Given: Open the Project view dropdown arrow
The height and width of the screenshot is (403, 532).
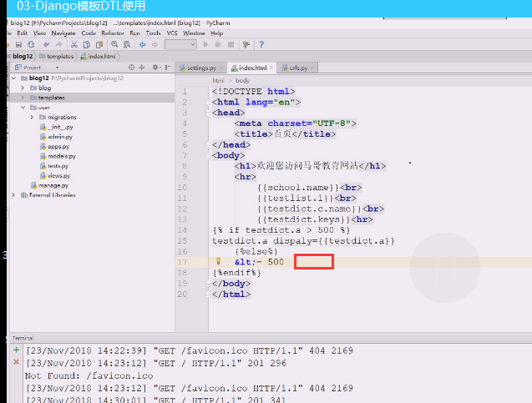Looking at the screenshot, I should click(x=57, y=68).
